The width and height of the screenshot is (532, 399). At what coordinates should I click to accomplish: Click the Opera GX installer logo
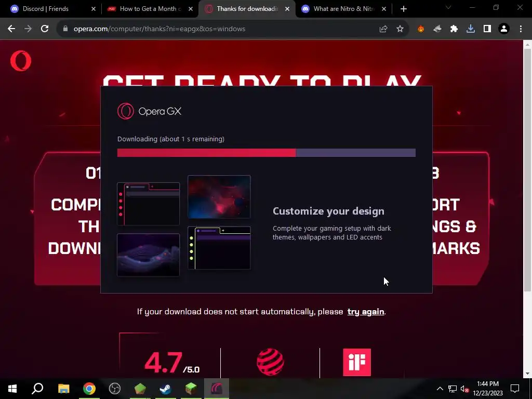pos(149,111)
